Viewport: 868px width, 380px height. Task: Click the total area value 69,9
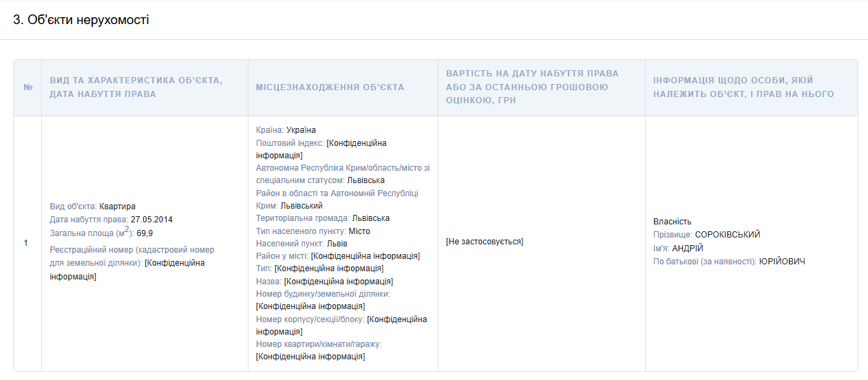145,233
